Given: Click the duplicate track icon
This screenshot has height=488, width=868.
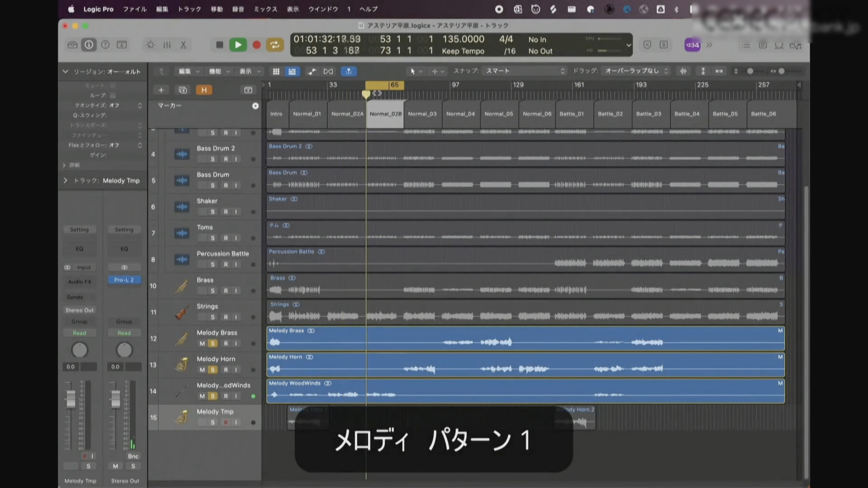Looking at the screenshot, I should coord(183,90).
